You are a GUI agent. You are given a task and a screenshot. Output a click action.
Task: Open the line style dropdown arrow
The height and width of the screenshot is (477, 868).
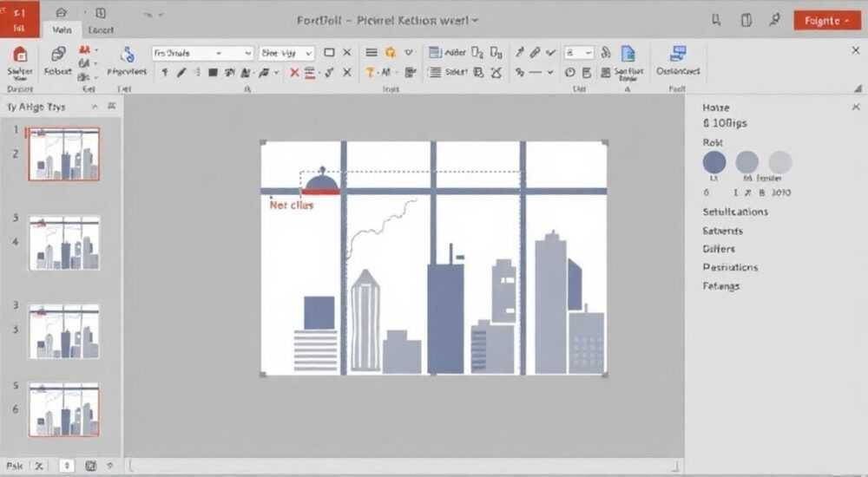coord(550,73)
